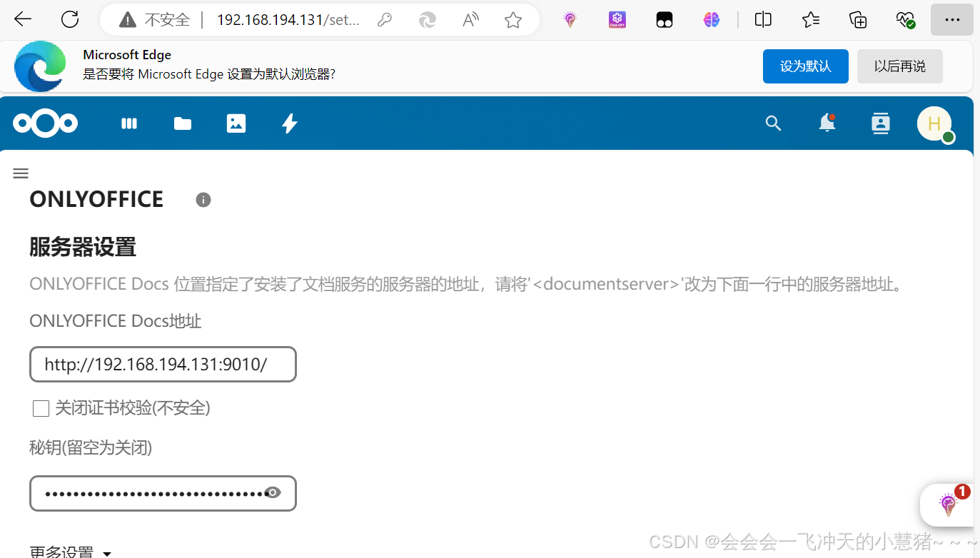Open the H user avatar menu
This screenshot has width=980, height=558.
coord(935,123)
